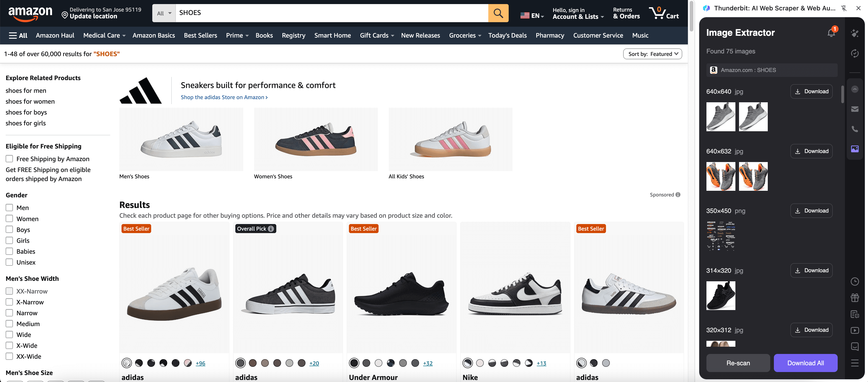This screenshot has width=868, height=382.
Task: Click the search magnifier icon on Amazon
Action: point(498,13)
